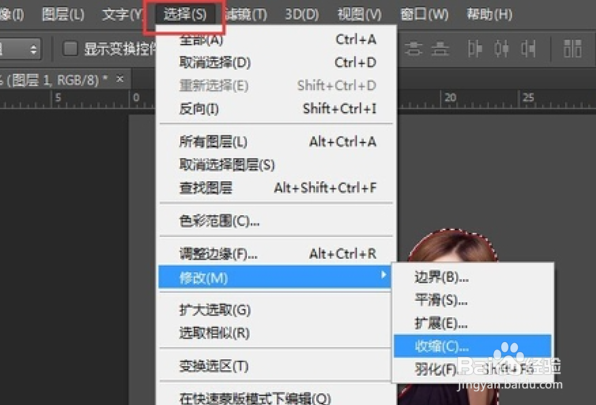Click align vertical centers icon
This screenshot has height=405, width=596.
coord(414,49)
